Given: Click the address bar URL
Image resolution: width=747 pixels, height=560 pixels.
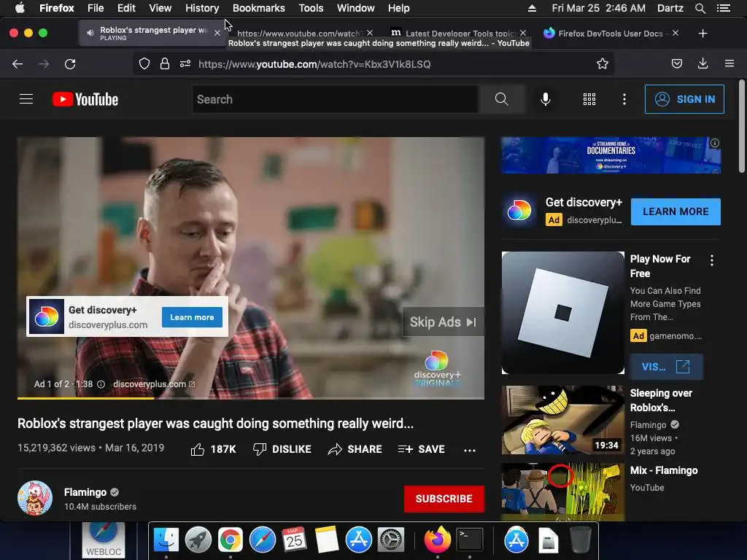Looking at the screenshot, I should point(314,64).
